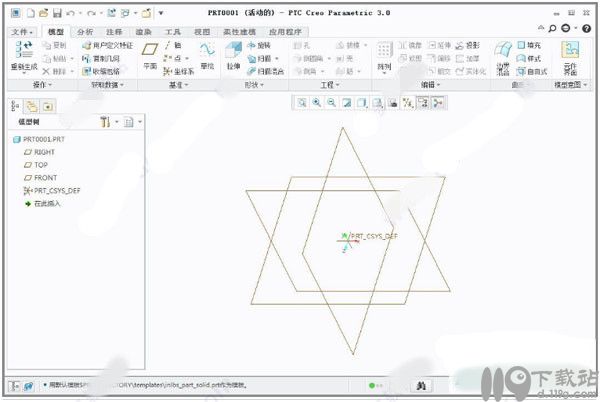Screen dimensions: 600x402
Task: Switch to the Applications (应用程序) tab
Action: 285,32
